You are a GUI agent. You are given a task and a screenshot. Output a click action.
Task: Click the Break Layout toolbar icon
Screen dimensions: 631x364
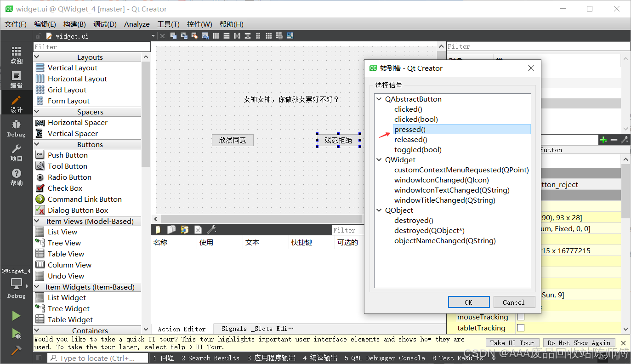[x=279, y=36]
